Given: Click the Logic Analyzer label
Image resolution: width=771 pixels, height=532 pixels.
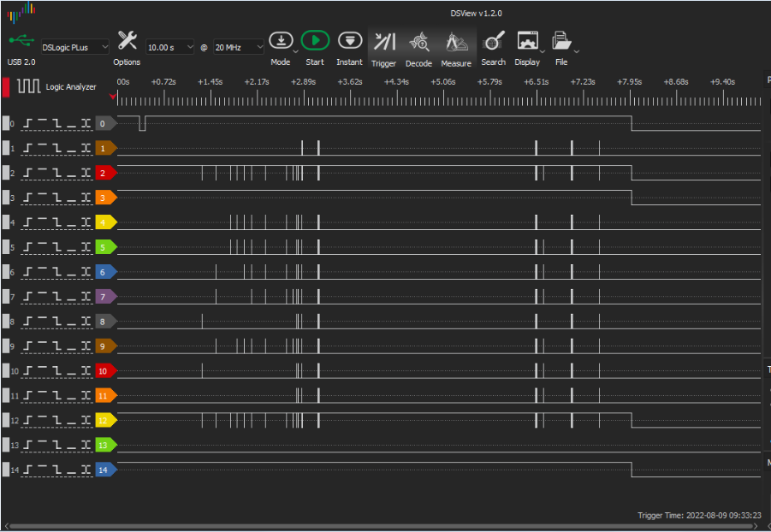Looking at the screenshot, I should [71, 86].
